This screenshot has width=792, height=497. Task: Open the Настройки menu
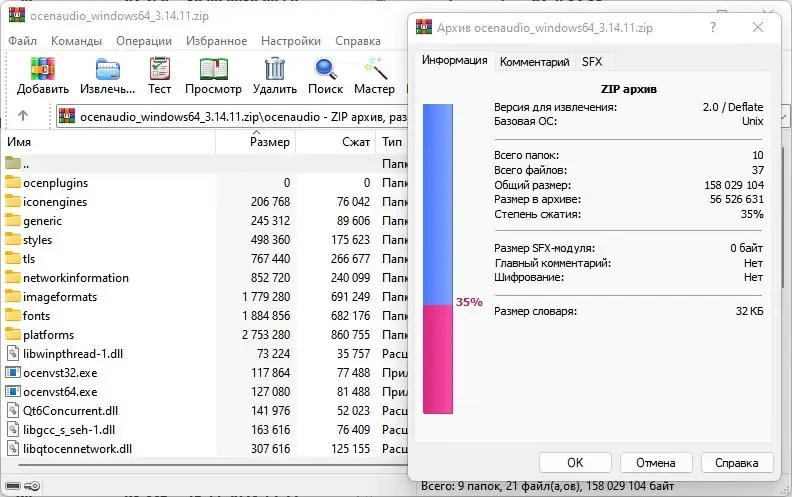pyautogui.click(x=291, y=41)
